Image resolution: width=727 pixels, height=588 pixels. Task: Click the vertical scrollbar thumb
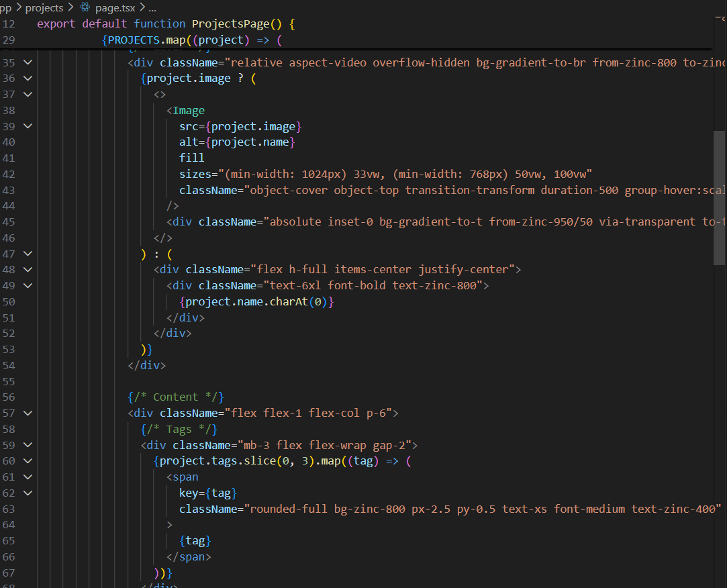[720, 198]
